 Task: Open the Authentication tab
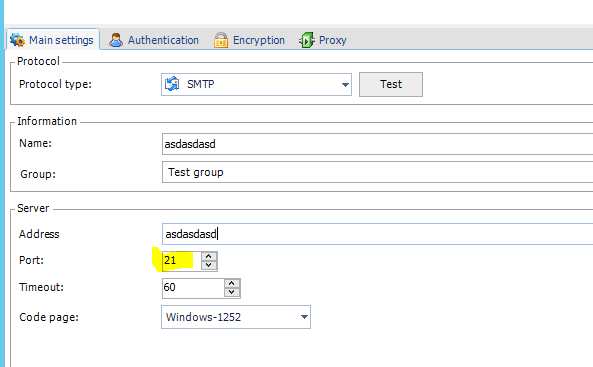click(154, 40)
